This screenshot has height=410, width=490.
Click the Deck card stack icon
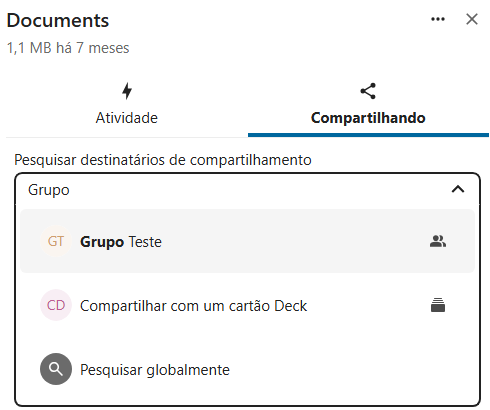click(x=438, y=305)
